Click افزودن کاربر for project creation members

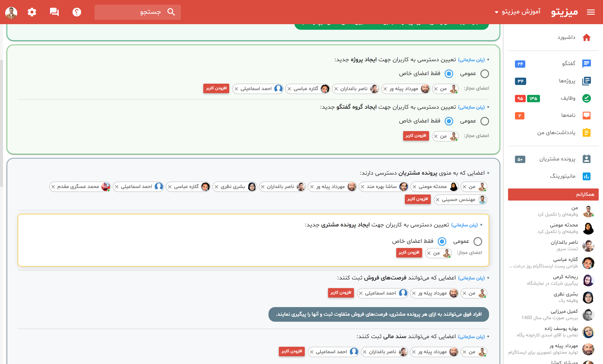pyautogui.click(x=216, y=88)
